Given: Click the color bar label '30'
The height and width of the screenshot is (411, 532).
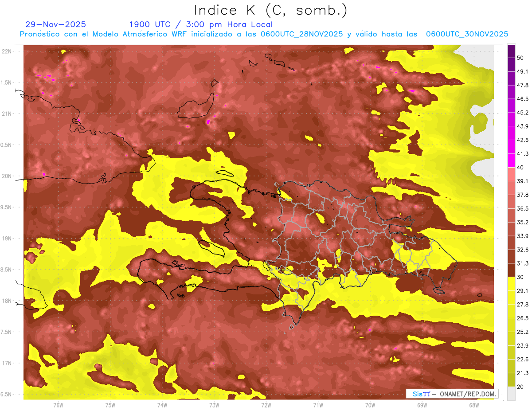Looking at the screenshot, I should 520,277.
